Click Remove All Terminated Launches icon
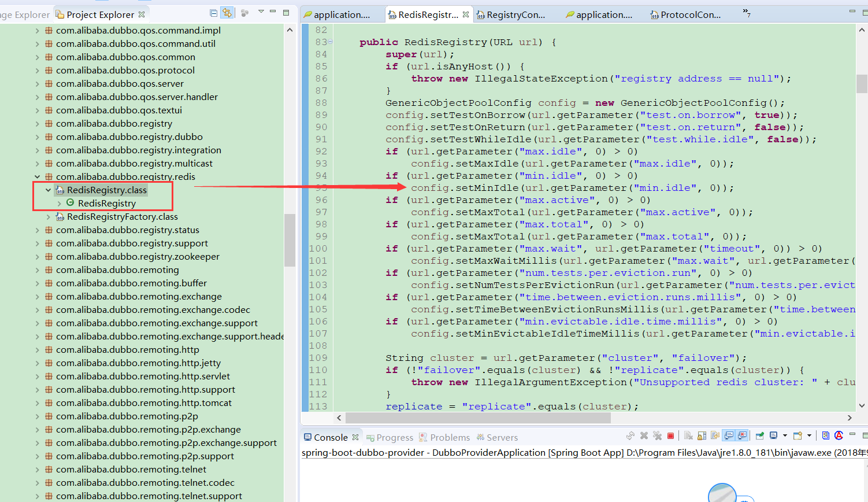The height and width of the screenshot is (502, 868). point(657,435)
